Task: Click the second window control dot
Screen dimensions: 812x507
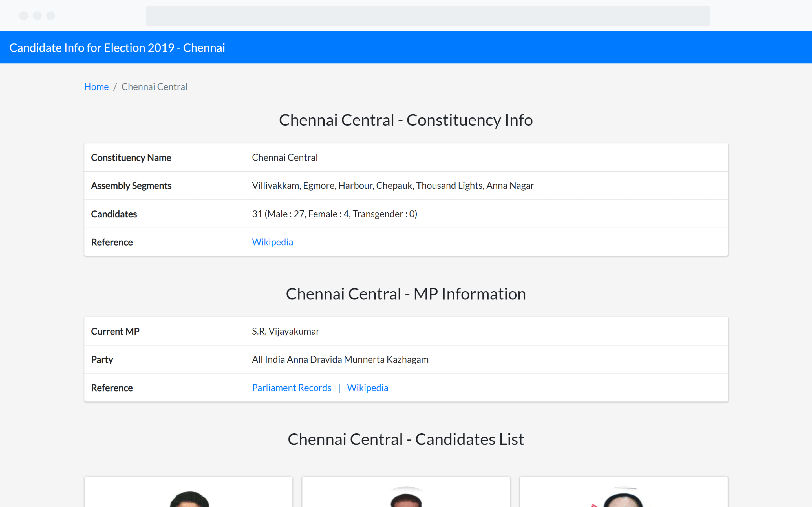Action: coord(37,16)
